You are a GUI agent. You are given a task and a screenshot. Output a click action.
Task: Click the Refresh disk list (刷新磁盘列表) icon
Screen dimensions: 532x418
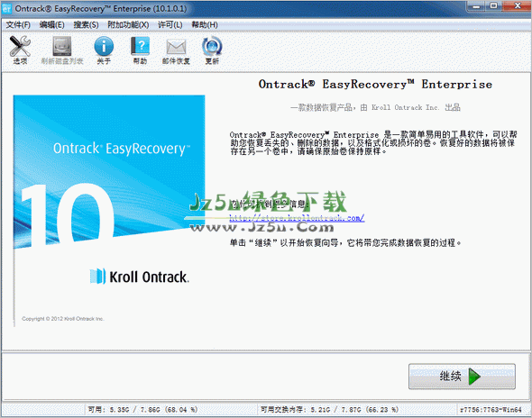tap(61, 50)
